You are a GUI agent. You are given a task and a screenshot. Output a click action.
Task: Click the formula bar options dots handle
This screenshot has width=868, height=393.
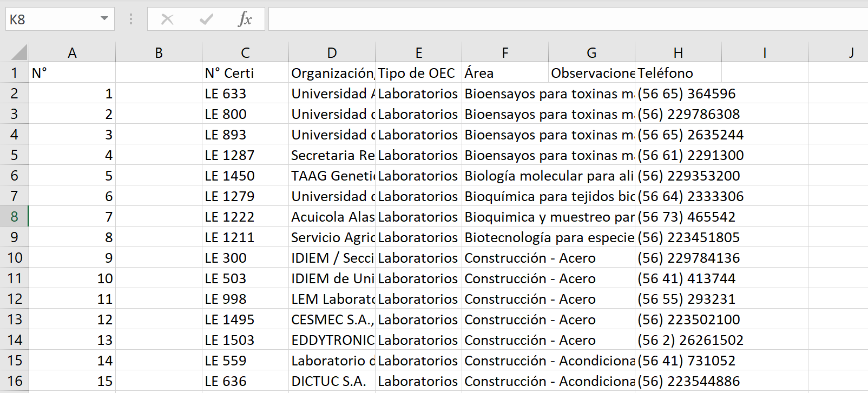point(131,19)
